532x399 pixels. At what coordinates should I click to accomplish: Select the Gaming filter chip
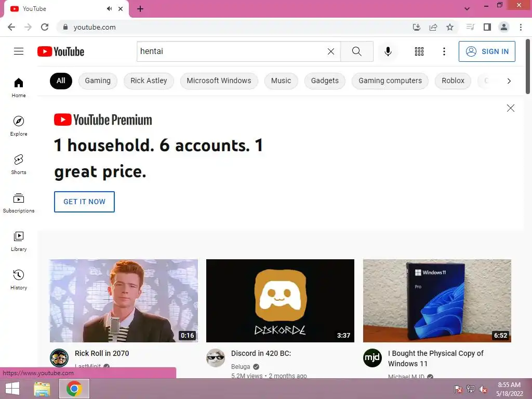tap(98, 81)
